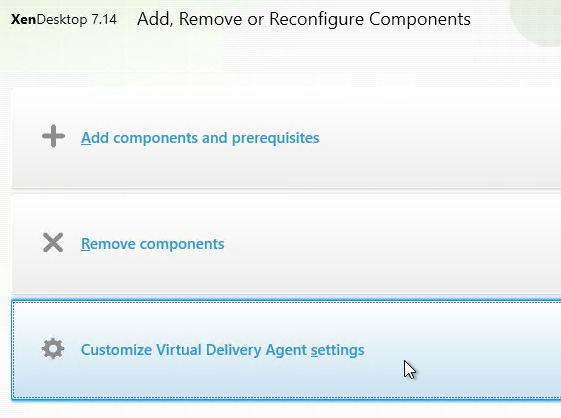561x418 pixels.
Task: Click the word prerequisites in first option
Action: point(275,138)
